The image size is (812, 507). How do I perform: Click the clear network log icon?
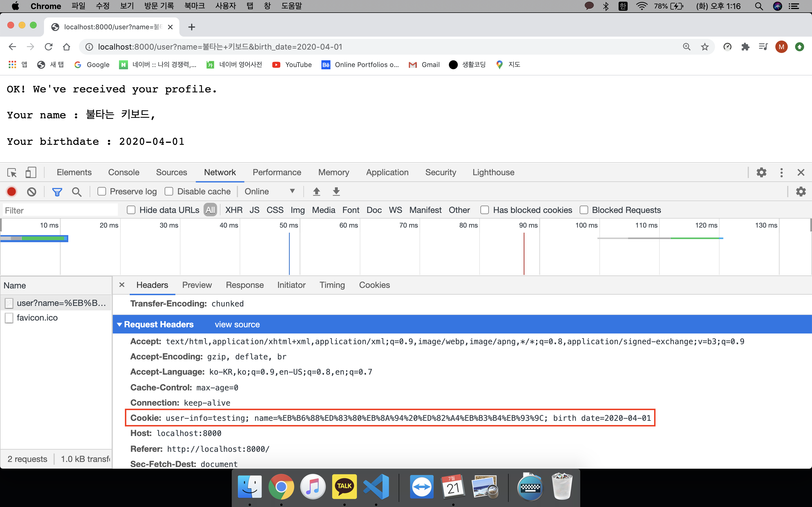click(32, 192)
